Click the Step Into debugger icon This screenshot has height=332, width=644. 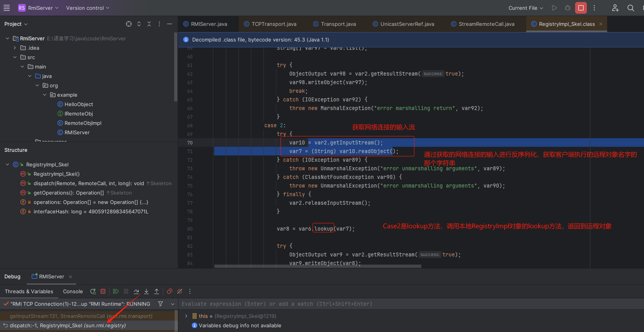pos(146,291)
